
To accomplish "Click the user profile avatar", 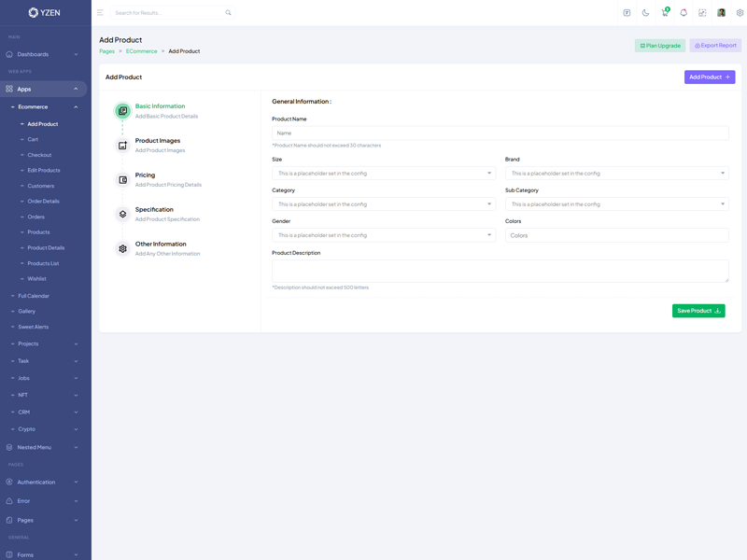I will tap(721, 13).
